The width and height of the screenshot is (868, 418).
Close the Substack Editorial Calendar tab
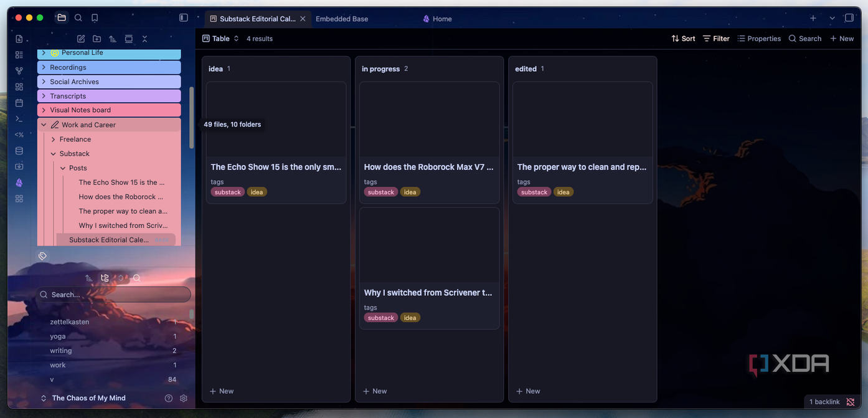coord(303,19)
